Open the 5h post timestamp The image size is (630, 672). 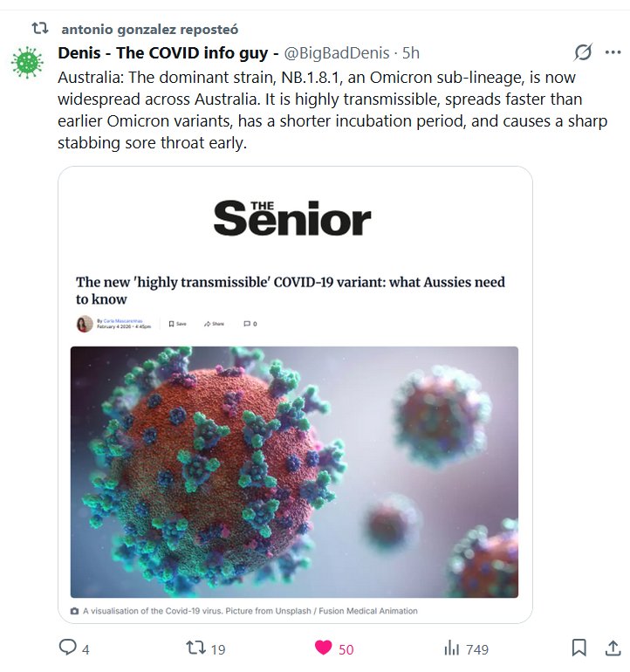411,53
